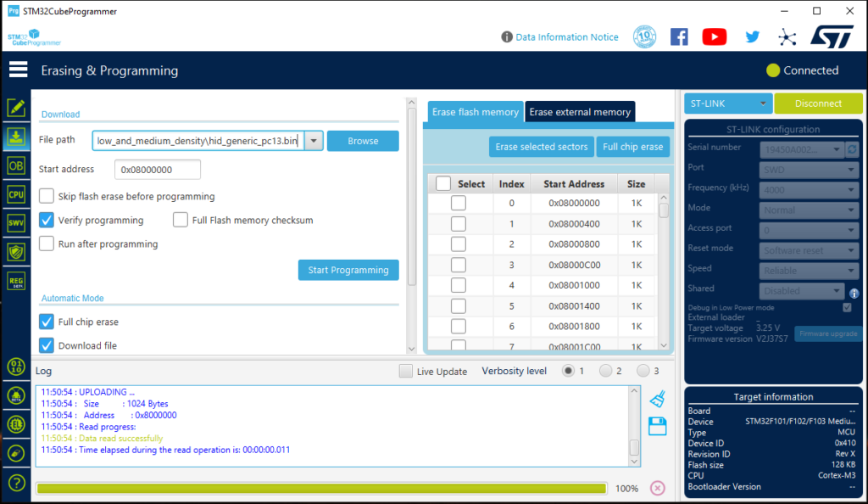Screen dimensions: 868x504
Task: Open the hamburger main menu
Action: click(x=18, y=70)
